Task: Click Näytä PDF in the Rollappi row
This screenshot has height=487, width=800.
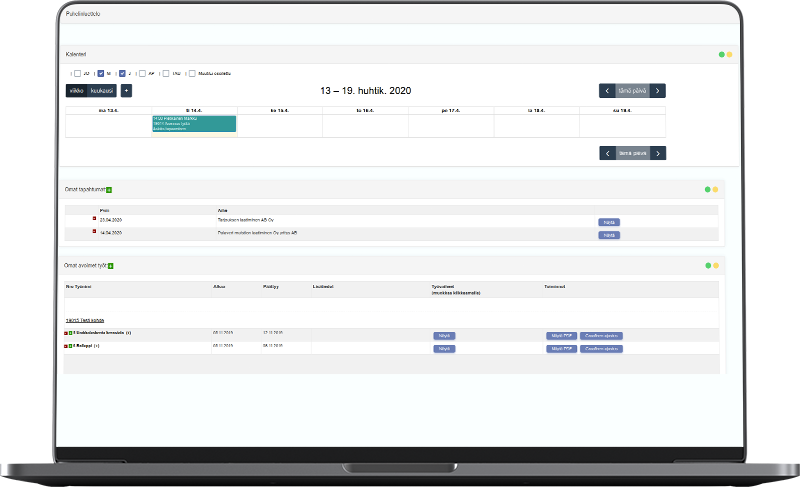Action: pos(562,349)
